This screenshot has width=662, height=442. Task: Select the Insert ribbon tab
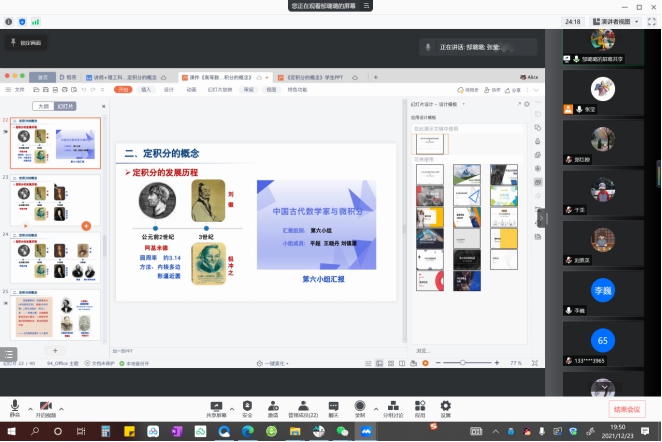click(x=146, y=89)
